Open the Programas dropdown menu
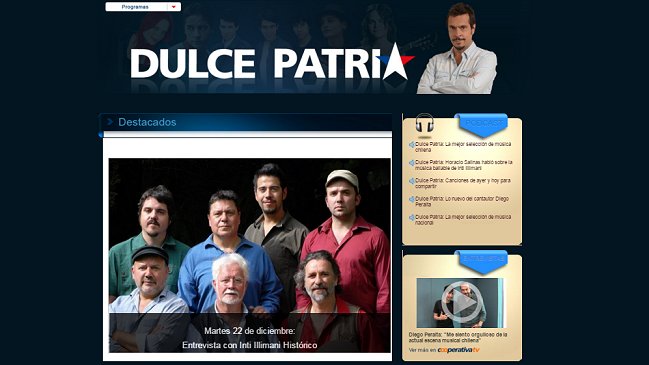The width and height of the screenshot is (649, 365). (143, 7)
